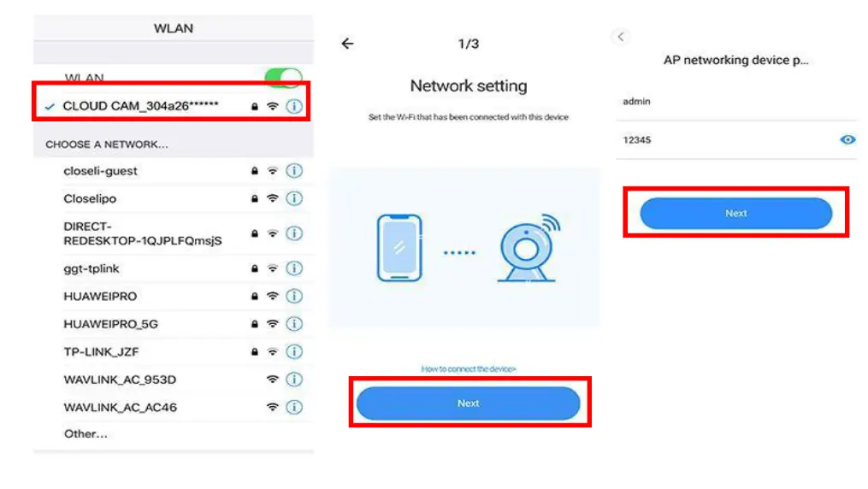Select the HUAWEIPRO network
Viewport: 868px width, 489px height.
pyautogui.click(x=174, y=297)
